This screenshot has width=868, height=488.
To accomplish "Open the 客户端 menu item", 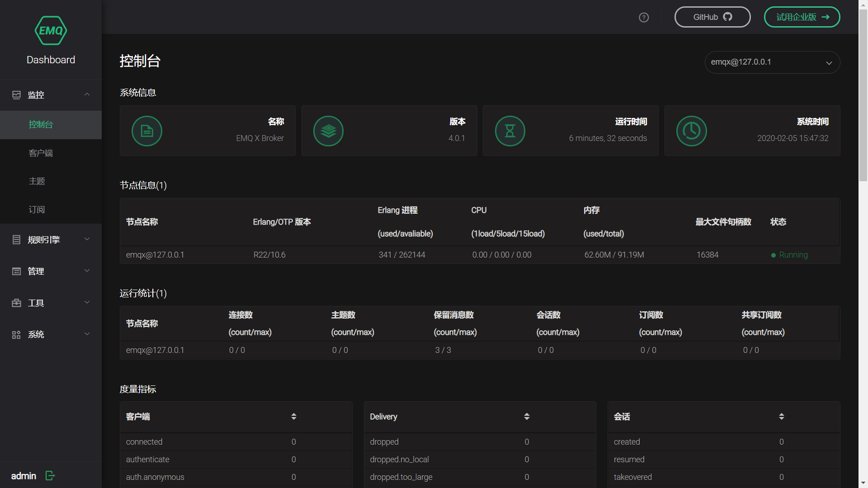I will (41, 153).
